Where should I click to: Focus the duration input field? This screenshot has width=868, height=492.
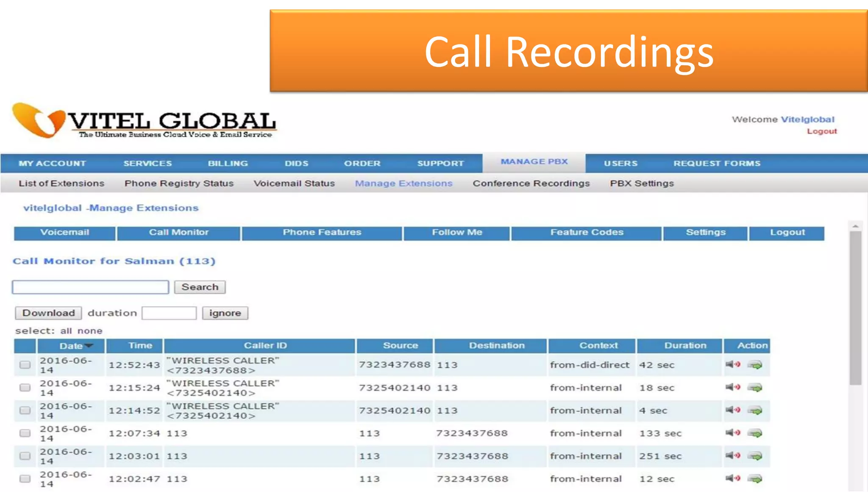169,313
